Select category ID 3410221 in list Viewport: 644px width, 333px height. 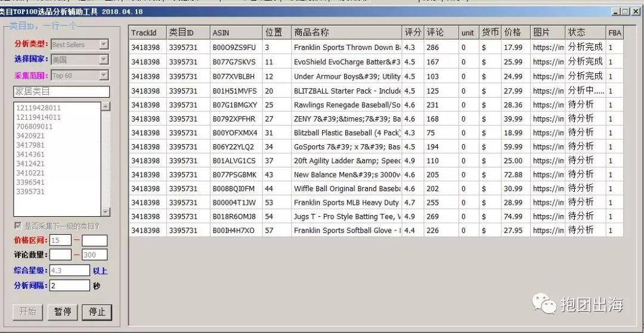[30, 173]
